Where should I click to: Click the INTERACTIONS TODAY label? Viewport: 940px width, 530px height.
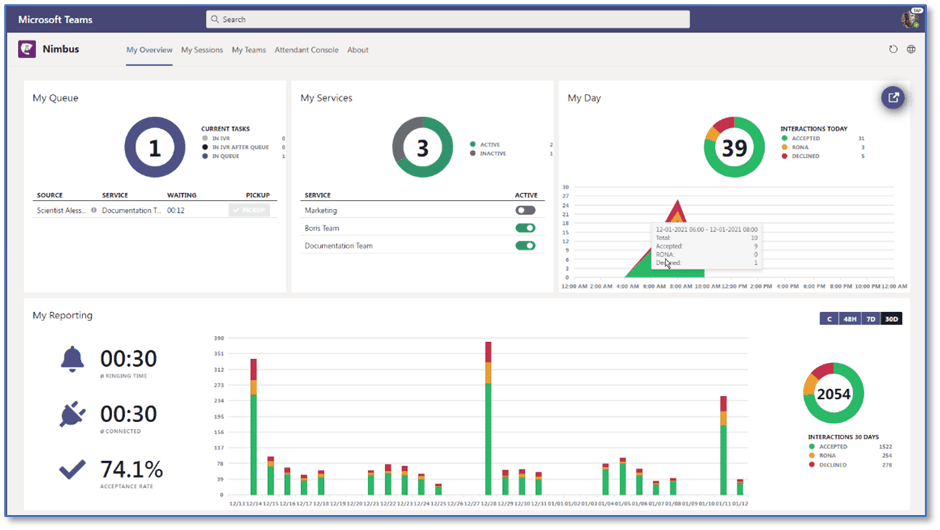tap(814, 129)
